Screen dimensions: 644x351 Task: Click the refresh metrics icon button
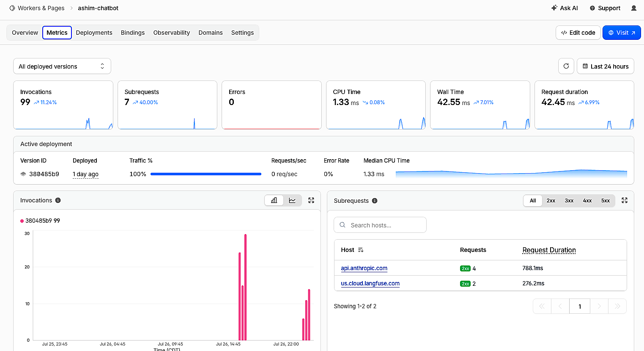point(566,66)
